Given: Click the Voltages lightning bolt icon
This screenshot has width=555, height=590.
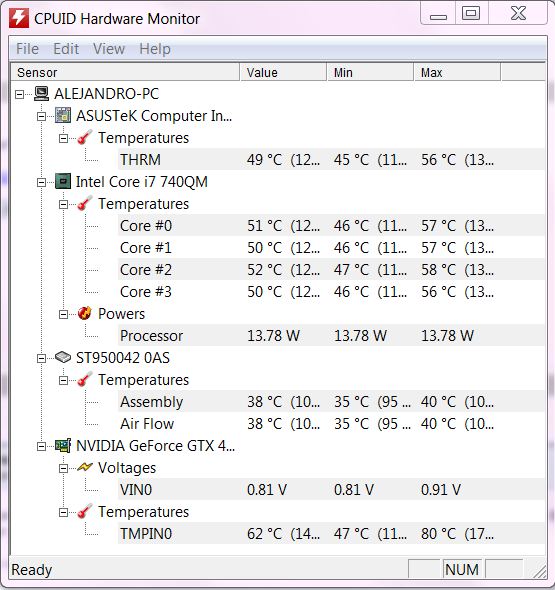Looking at the screenshot, I should pyautogui.click(x=85, y=467).
